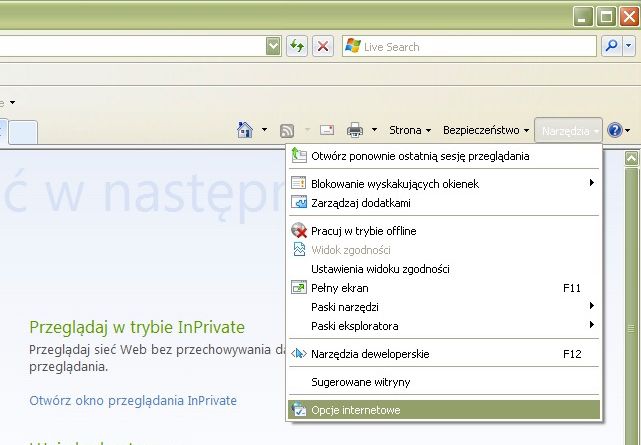Screen dimensions: 641x445
Task: Open the Help dropdown arrow
Action: [628, 130]
